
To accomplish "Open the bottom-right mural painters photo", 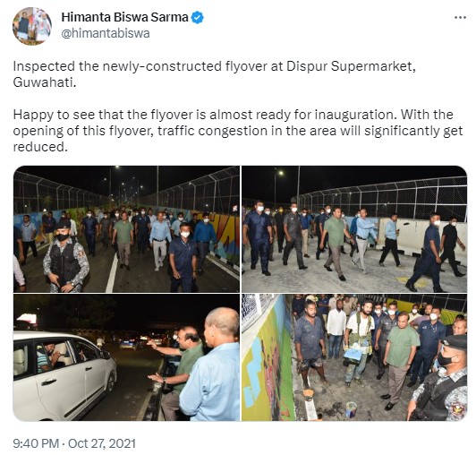I will coord(354,357).
